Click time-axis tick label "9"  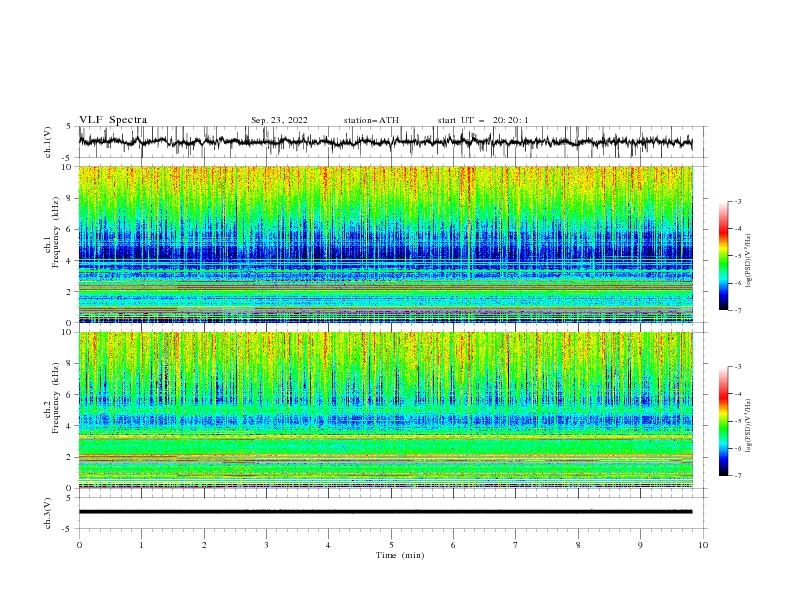(640, 545)
